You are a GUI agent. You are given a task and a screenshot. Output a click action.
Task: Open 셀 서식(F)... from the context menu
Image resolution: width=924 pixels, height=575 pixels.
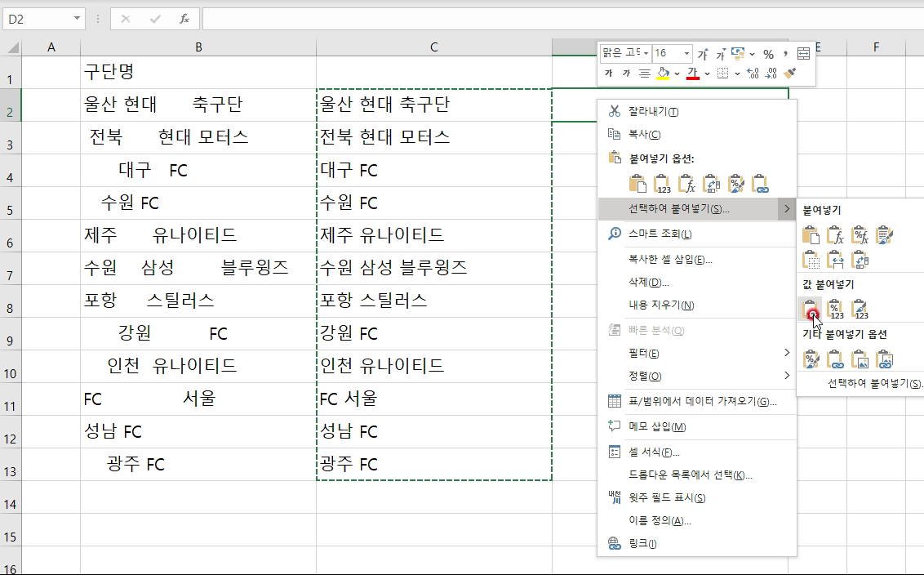pos(697,452)
